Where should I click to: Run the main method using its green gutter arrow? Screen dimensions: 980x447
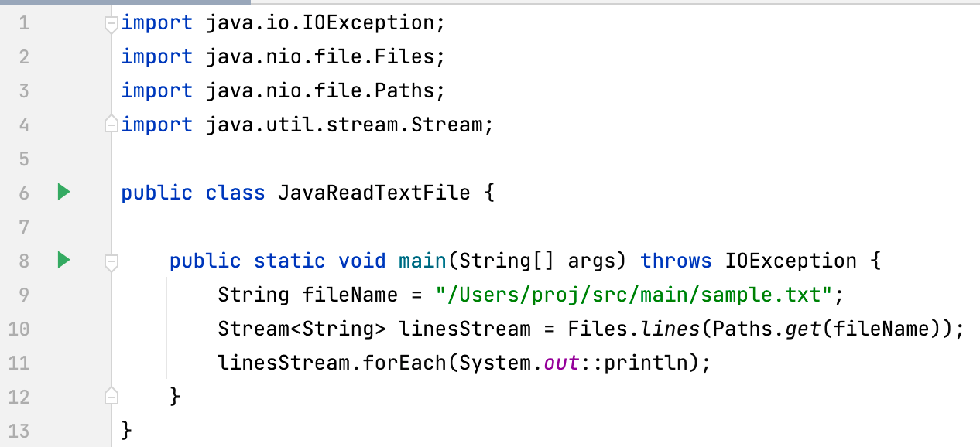click(x=63, y=261)
